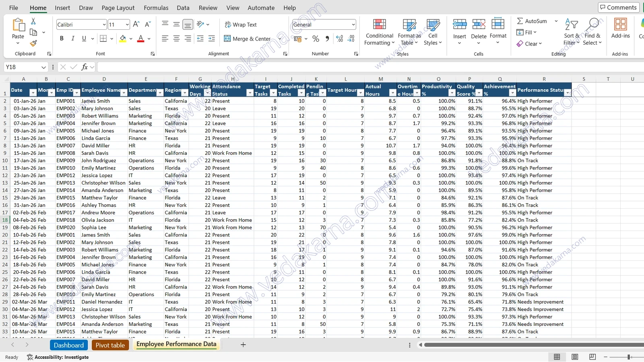Viewport: 644px width, 362px height.
Task: Click the Insert Function fx icon
Action: pyautogui.click(x=85, y=67)
